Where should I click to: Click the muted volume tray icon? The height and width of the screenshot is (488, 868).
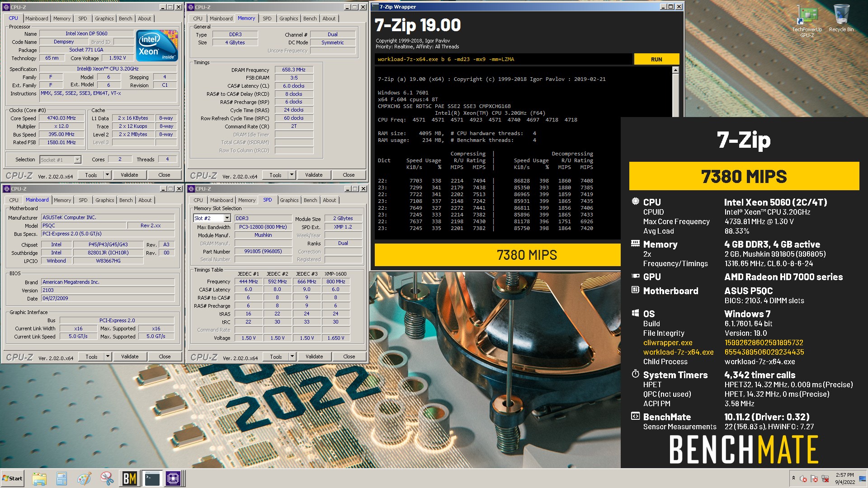point(803,479)
